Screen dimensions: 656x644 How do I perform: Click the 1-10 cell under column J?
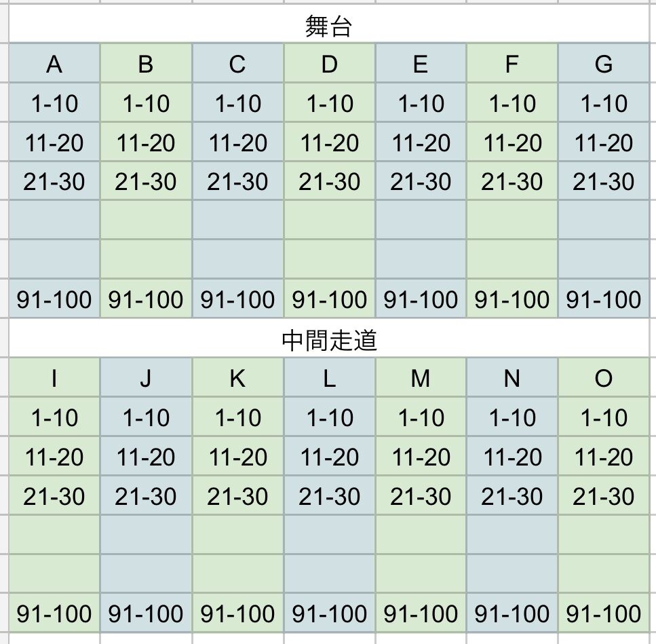point(146,417)
